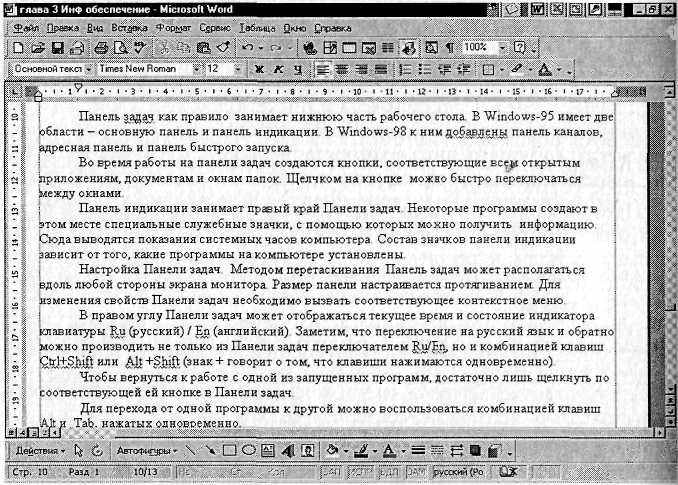Open the Вставка menu
The height and width of the screenshot is (485, 678).
tap(129, 28)
